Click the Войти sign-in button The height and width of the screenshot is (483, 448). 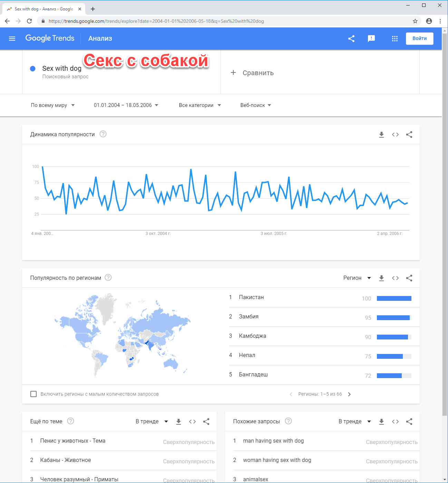tap(420, 39)
